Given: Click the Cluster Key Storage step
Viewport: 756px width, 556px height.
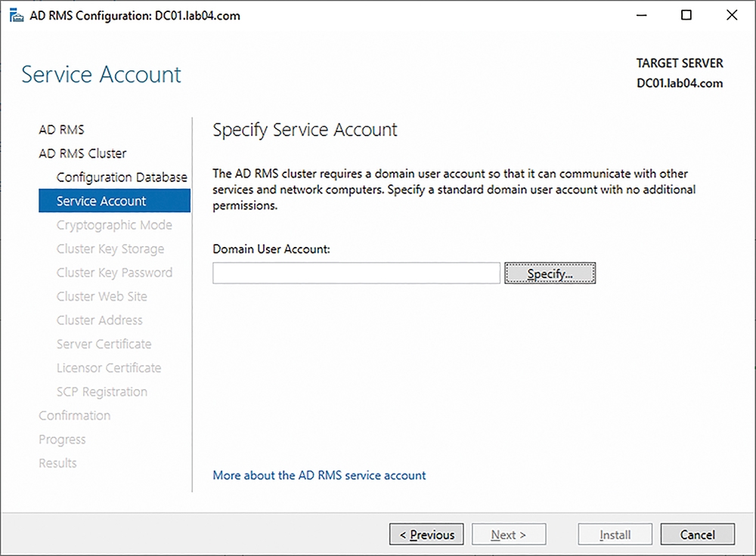Looking at the screenshot, I should [110, 249].
